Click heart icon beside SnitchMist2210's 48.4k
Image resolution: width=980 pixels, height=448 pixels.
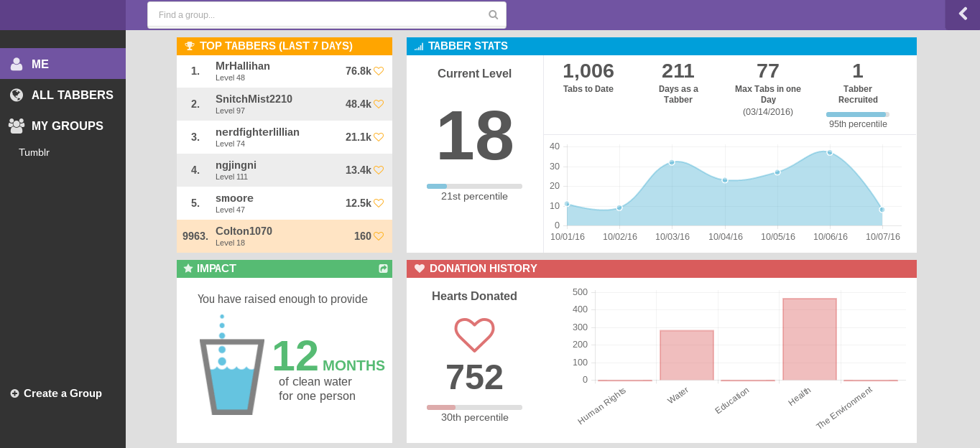[x=379, y=104]
